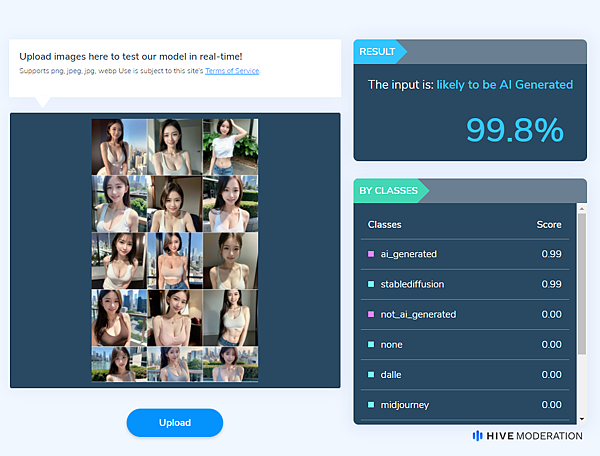Click the midjourney score 0.00
Image resolution: width=600 pixels, height=456 pixels.
(551, 405)
